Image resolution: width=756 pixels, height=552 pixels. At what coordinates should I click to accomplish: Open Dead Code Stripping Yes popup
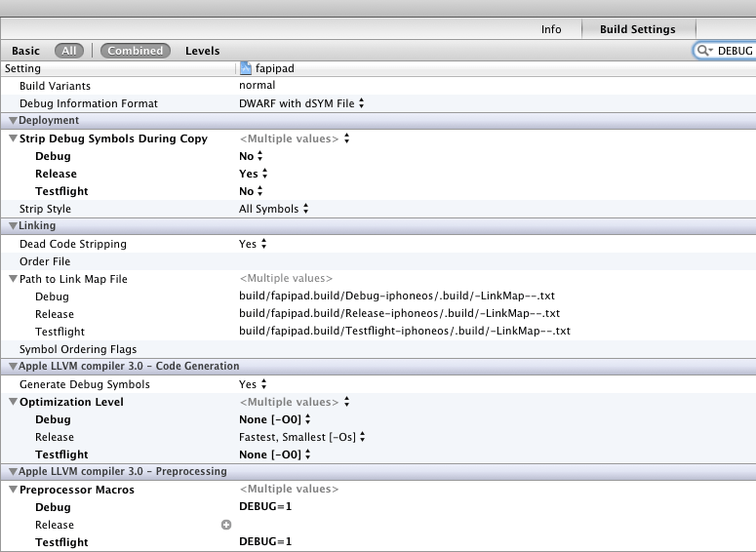tap(253, 244)
